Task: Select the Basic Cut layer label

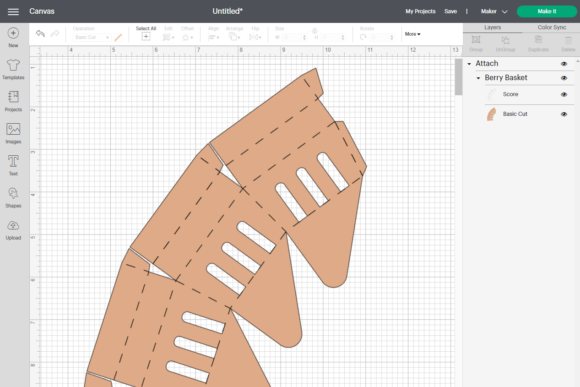Action: click(x=515, y=114)
